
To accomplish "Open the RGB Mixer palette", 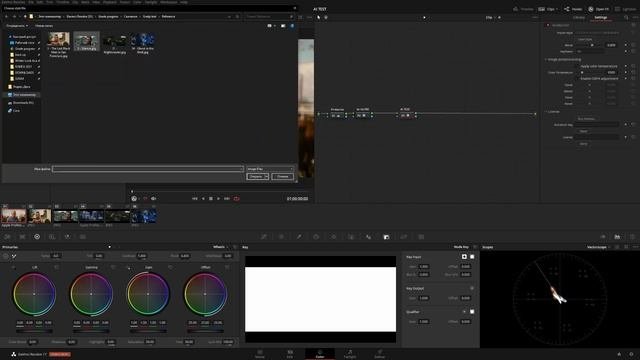I will click(67, 237).
